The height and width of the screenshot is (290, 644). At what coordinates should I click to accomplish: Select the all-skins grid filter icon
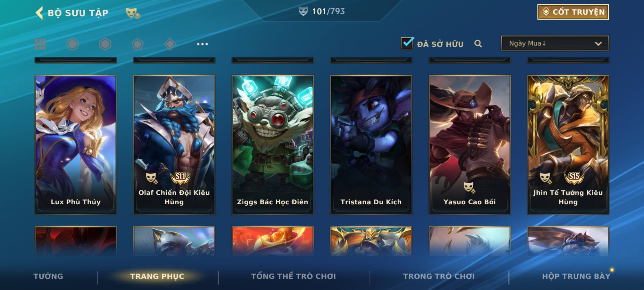click(40, 44)
